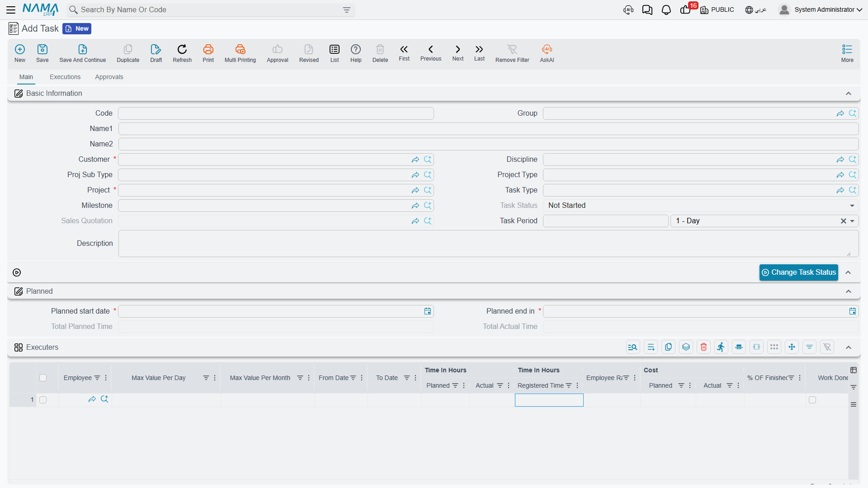Collapse the Change Task Status section

click(849, 272)
